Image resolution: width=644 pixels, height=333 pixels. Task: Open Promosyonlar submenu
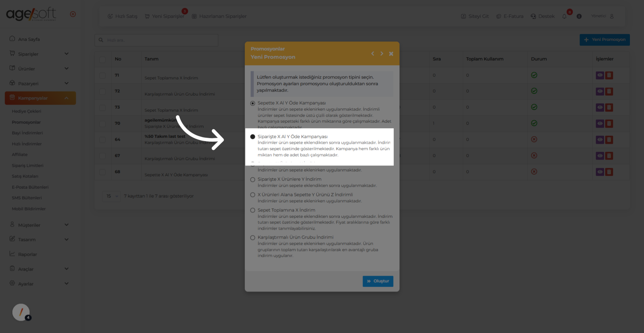26,122
